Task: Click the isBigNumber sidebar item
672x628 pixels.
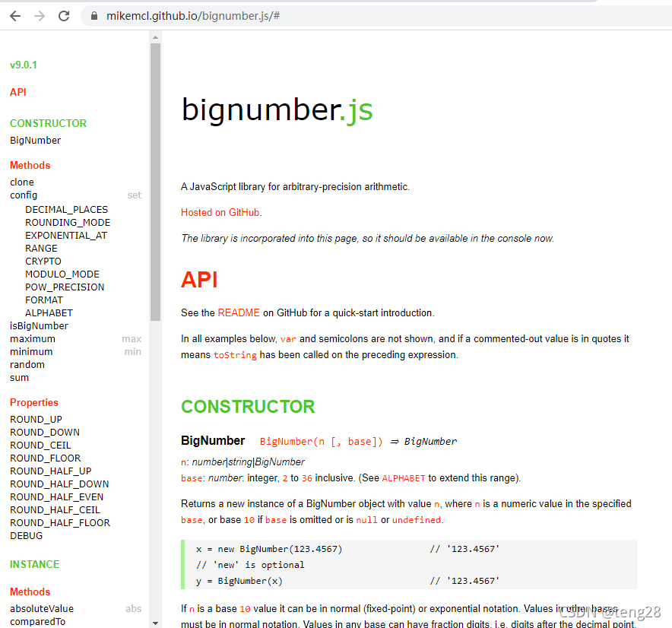Action: (x=37, y=325)
